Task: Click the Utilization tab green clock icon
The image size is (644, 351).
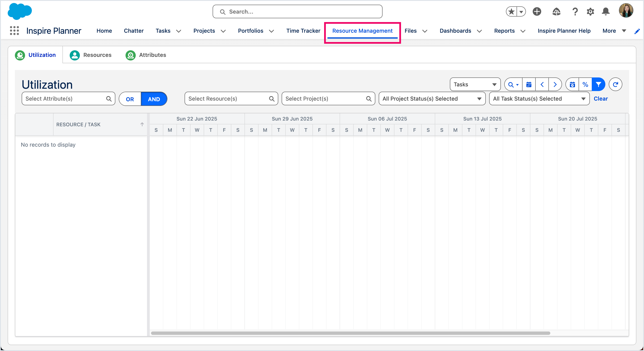Action: click(x=20, y=55)
